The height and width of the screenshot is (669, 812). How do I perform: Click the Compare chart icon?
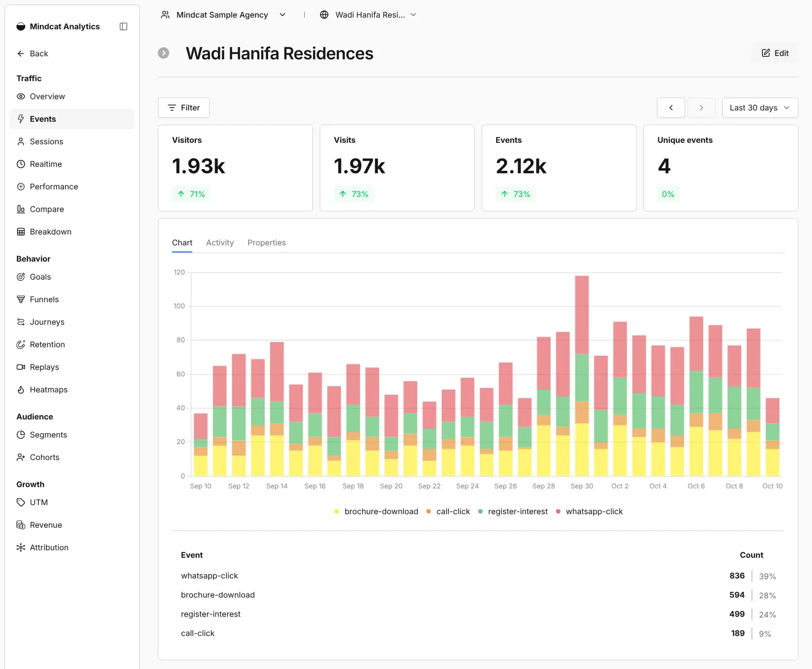[x=21, y=209]
